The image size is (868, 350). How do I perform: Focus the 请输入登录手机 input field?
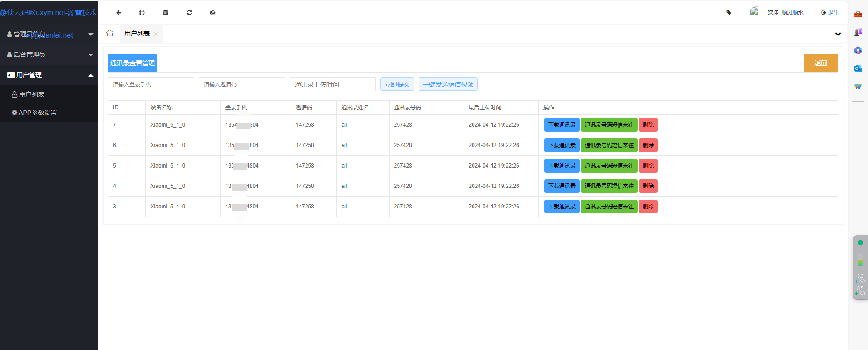tap(151, 84)
